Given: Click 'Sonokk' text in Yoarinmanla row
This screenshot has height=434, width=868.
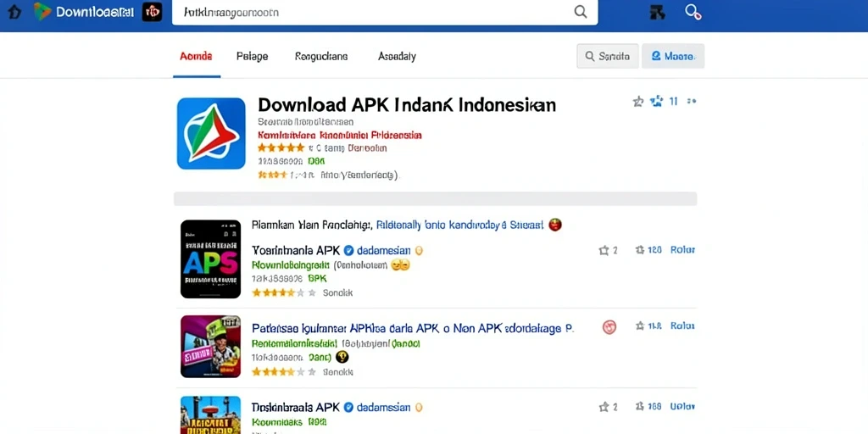Looking at the screenshot, I should [337, 292].
